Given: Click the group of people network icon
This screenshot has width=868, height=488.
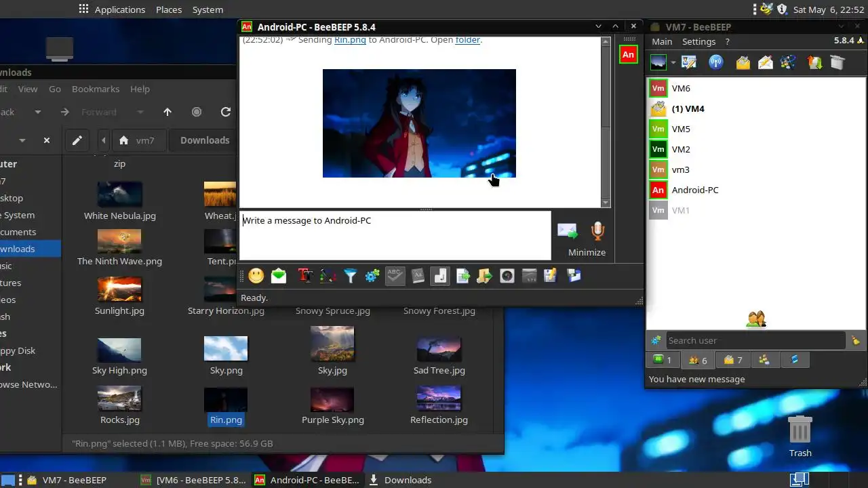Looking at the screenshot, I should pos(788,63).
